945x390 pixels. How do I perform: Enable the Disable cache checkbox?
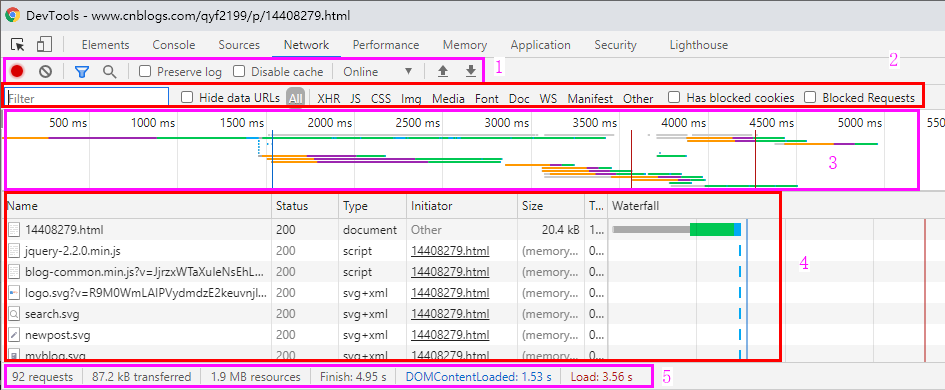click(239, 71)
